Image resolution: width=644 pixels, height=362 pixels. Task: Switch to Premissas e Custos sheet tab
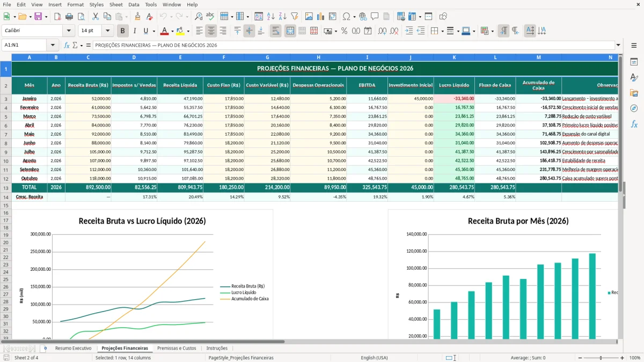177,348
